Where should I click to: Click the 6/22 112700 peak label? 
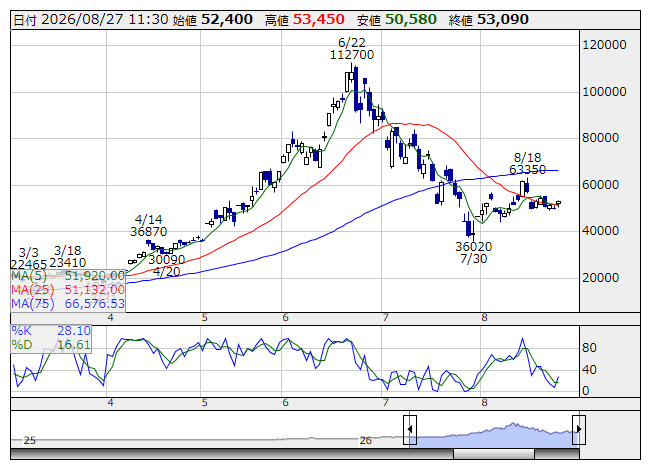point(352,49)
